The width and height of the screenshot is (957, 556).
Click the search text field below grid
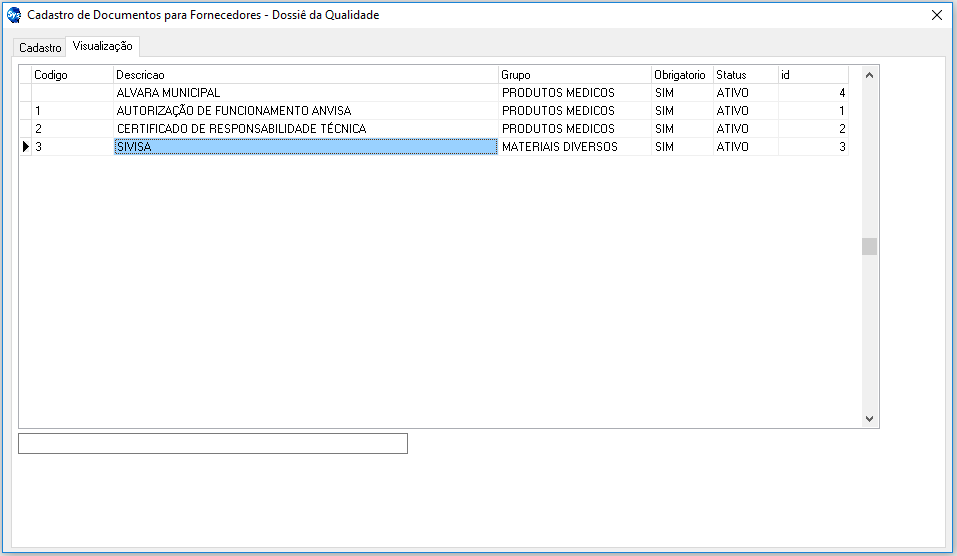click(213, 444)
